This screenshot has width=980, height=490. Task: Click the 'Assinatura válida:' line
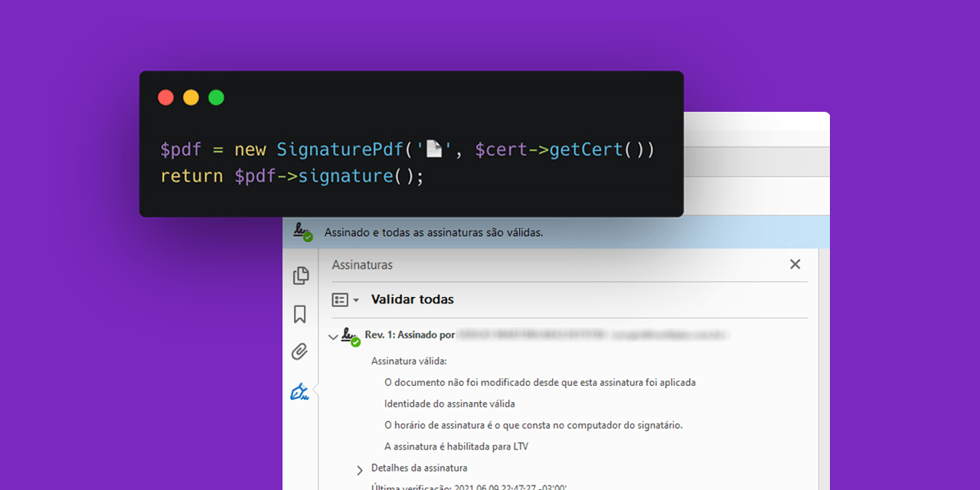pyautogui.click(x=409, y=361)
